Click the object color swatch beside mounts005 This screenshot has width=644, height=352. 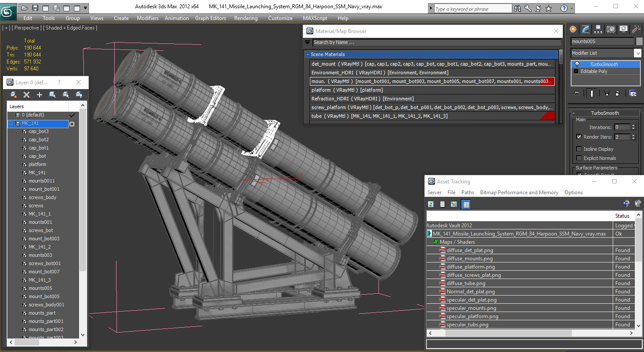point(639,41)
